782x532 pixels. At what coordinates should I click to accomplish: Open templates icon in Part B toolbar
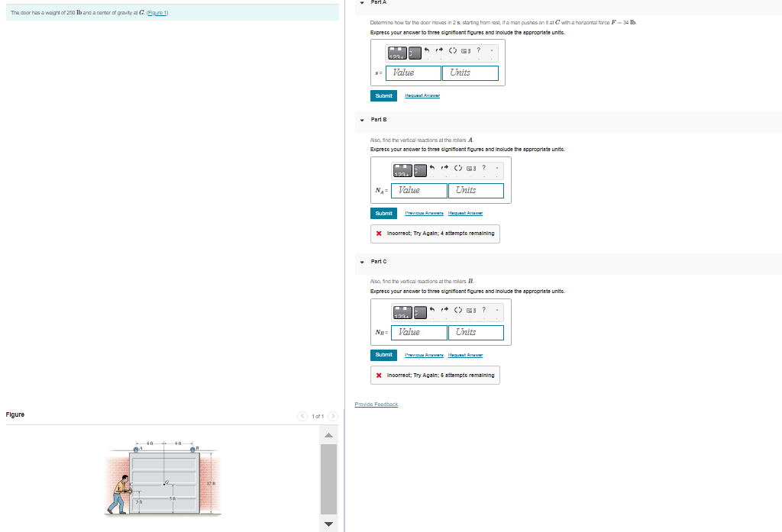click(403, 170)
